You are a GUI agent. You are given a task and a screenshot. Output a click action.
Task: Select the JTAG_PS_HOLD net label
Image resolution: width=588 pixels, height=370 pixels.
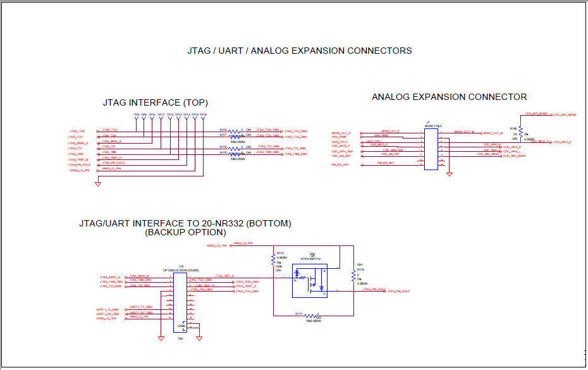click(x=374, y=289)
